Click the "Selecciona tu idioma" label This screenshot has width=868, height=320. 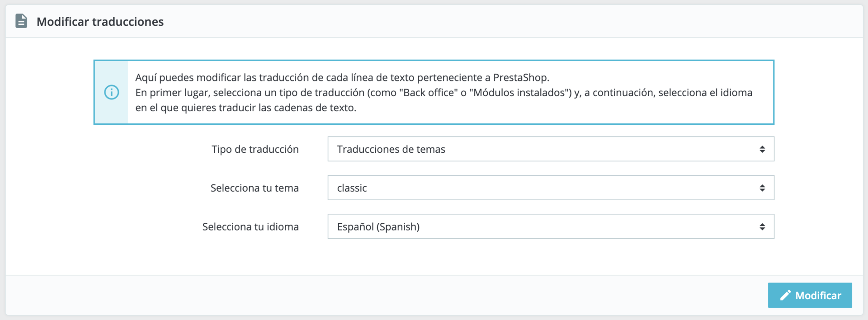coord(250,227)
